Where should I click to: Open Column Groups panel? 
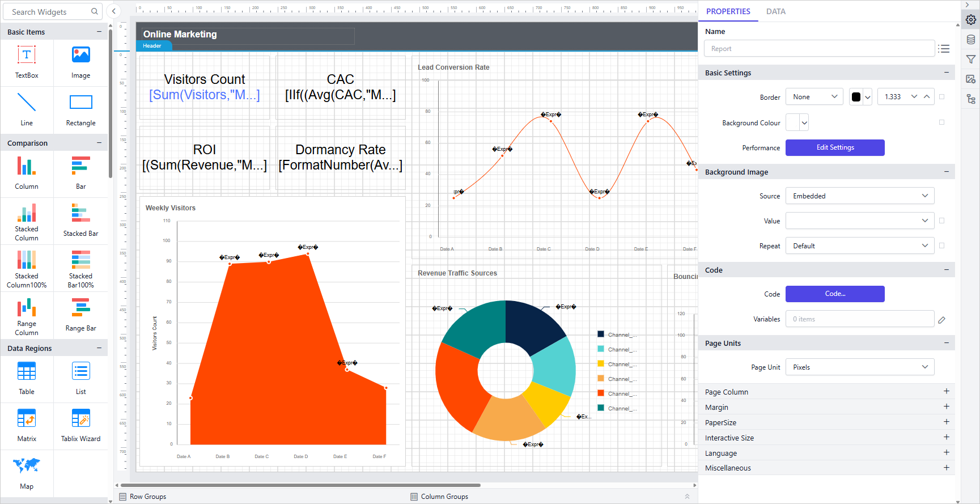pos(439,497)
